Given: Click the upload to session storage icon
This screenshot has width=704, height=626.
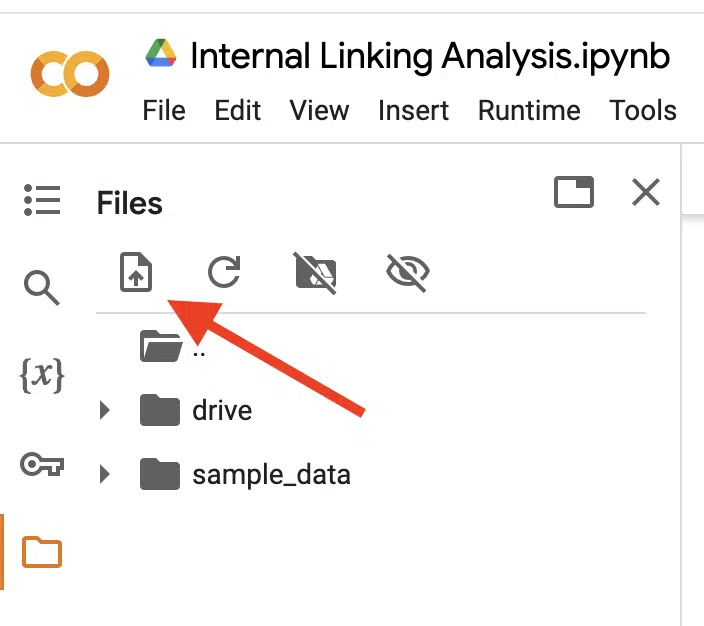Looking at the screenshot, I should click(x=136, y=272).
